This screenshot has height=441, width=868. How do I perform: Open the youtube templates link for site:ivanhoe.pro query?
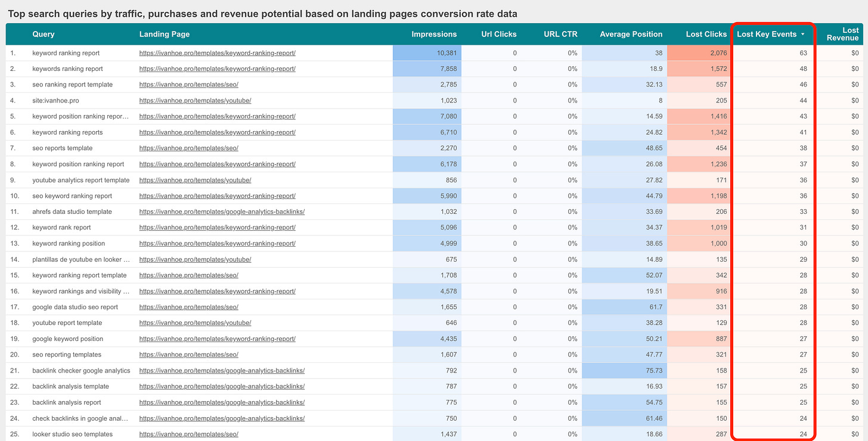pos(195,100)
